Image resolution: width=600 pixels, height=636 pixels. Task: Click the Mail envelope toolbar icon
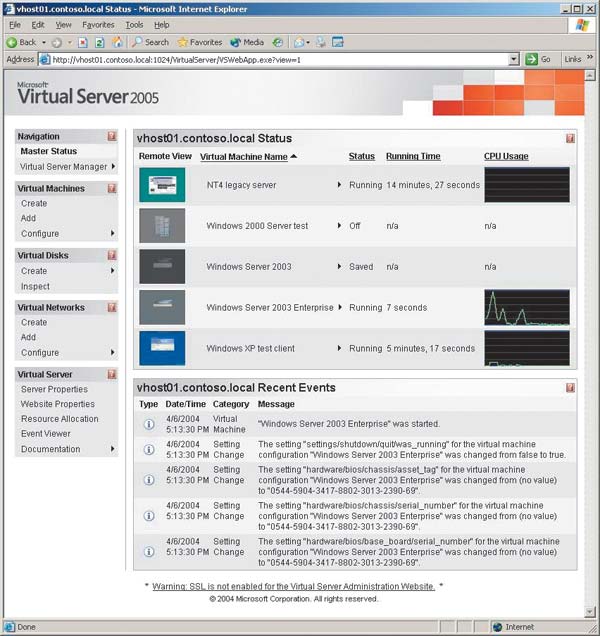coord(299,42)
